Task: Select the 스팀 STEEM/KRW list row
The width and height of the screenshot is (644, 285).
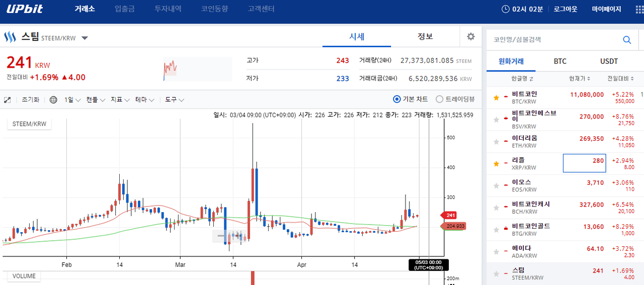Action: pos(564,274)
